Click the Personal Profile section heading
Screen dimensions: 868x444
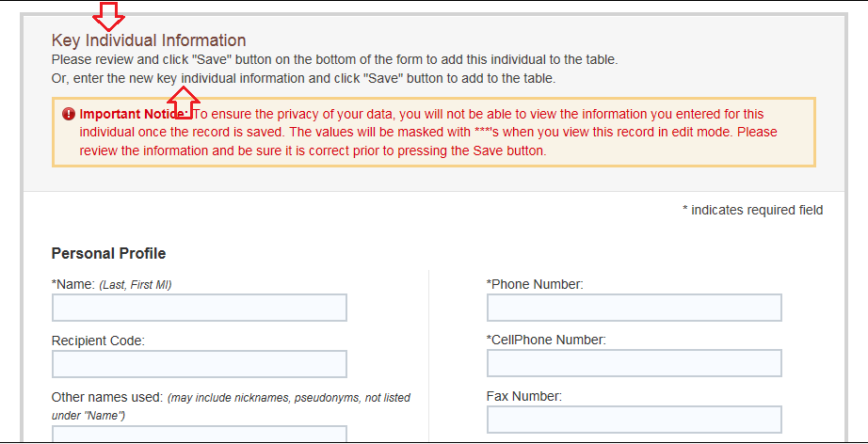click(108, 253)
